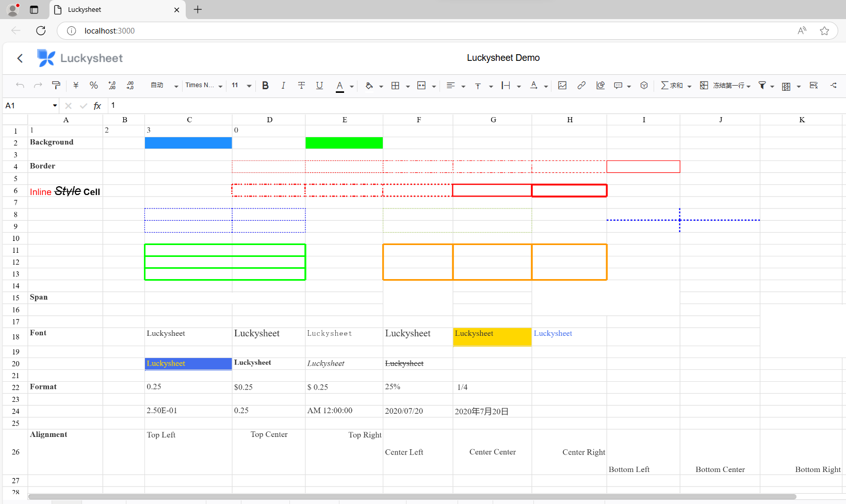Select the cell showing 2020年7月20日
This screenshot has width=846, height=504.
[x=493, y=411]
